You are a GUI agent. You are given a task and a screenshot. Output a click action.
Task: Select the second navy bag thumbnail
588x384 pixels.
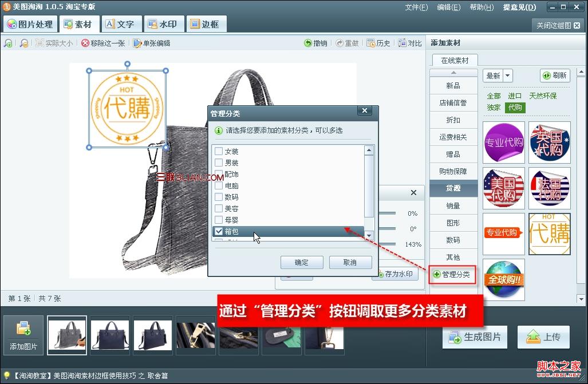[153, 335]
